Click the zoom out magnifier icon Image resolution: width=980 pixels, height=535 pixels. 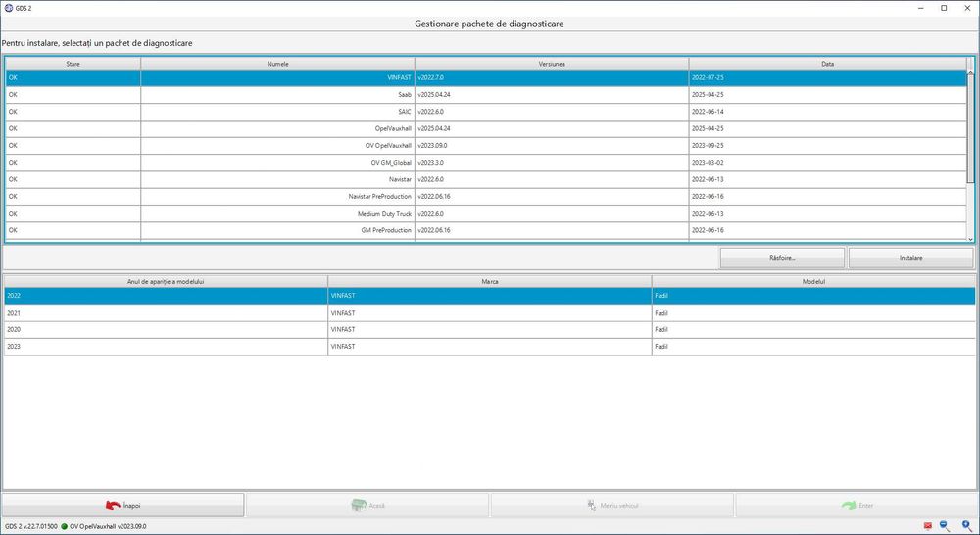click(945, 526)
